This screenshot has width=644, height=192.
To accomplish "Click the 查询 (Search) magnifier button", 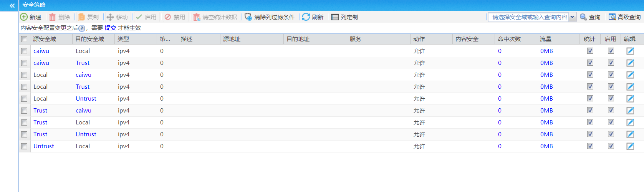I will (x=590, y=17).
